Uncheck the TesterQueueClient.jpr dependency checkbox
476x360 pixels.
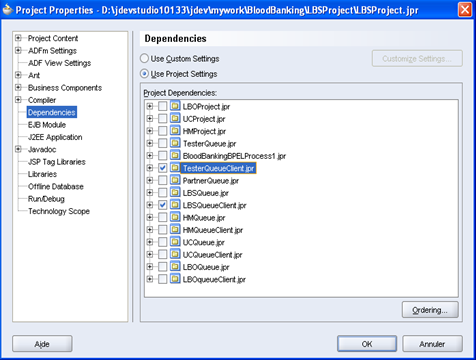tap(162, 168)
